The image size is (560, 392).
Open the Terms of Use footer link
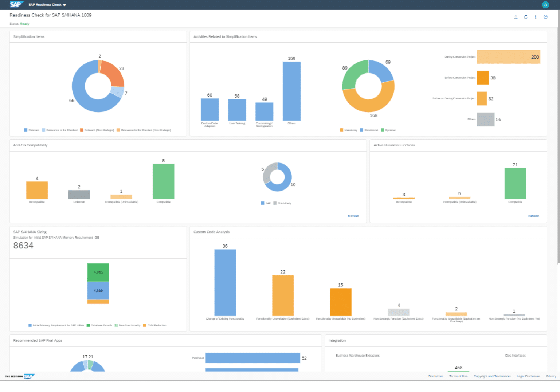458,376
